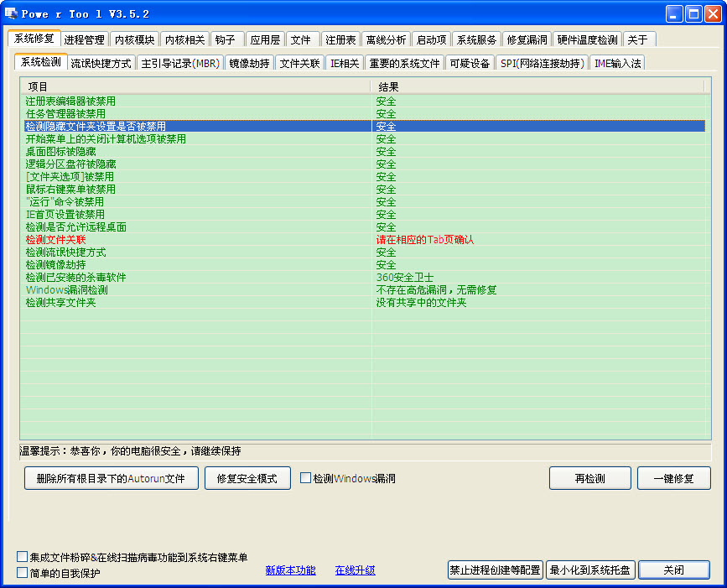Click 最小化到系统托盘 button
Image resolution: width=727 pixels, height=588 pixels.
590,570
